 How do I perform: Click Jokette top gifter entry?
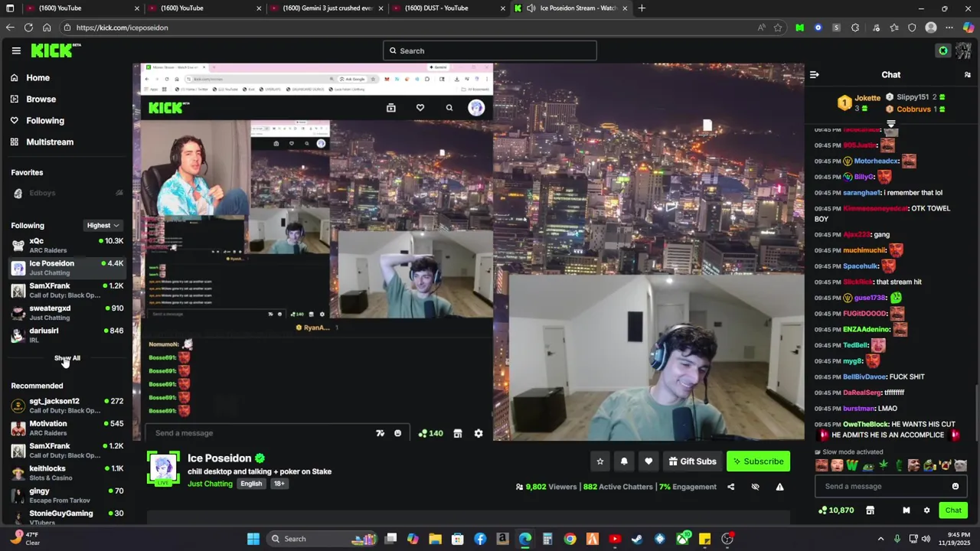861,103
